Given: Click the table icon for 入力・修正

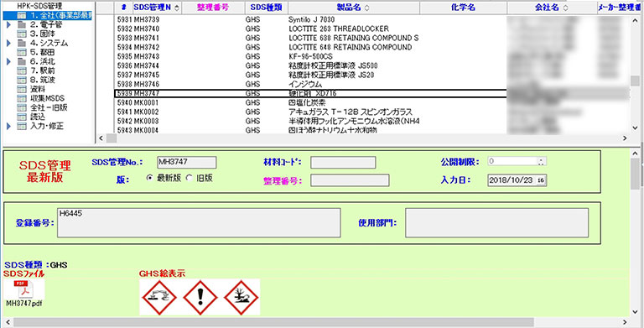Looking at the screenshot, I should coord(22,126).
